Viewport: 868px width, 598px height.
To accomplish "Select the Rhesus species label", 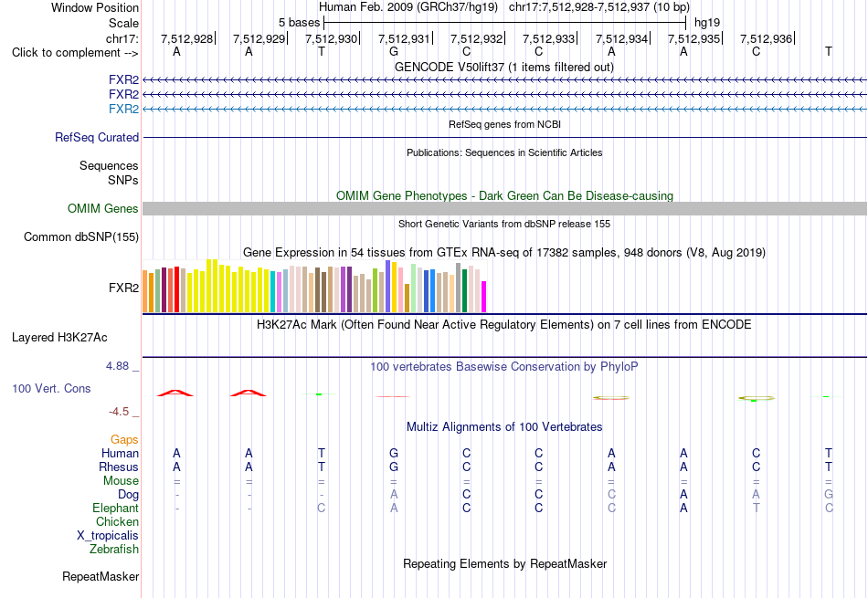I will coord(119,467).
